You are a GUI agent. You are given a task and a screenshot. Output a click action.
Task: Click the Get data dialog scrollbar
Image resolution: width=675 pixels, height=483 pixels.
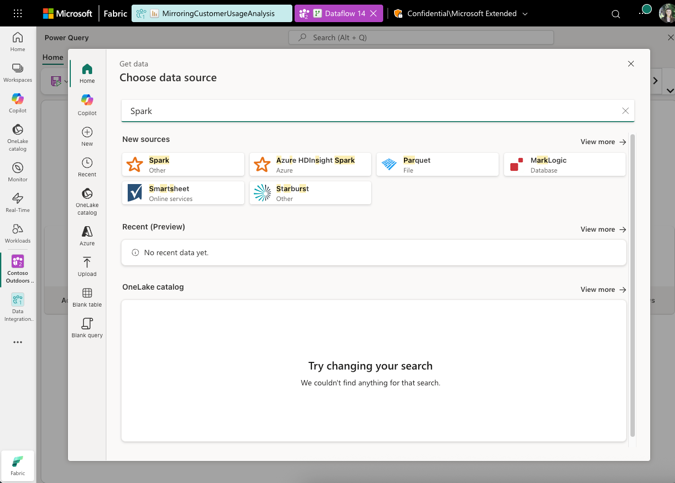coord(632,285)
